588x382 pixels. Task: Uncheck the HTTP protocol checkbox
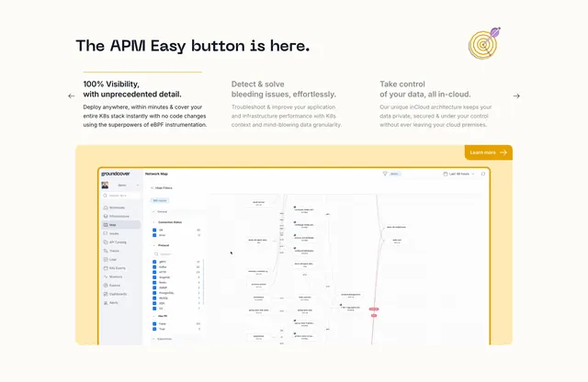tap(154, 272)
